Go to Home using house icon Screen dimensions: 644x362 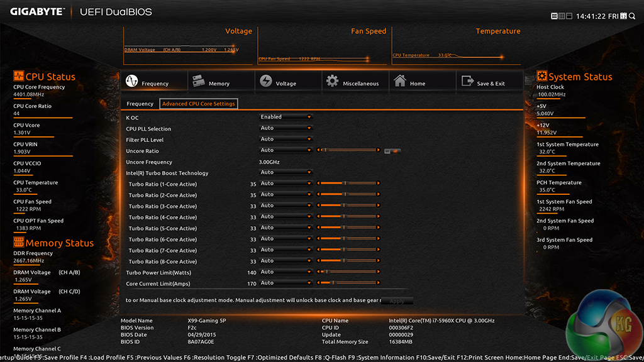pyautogui.click(x=400, y=81)
